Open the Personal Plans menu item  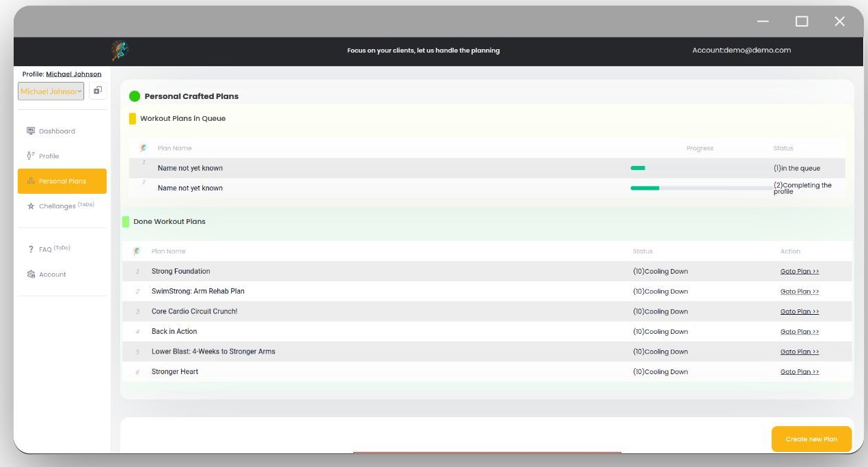[x=62, y=181]
